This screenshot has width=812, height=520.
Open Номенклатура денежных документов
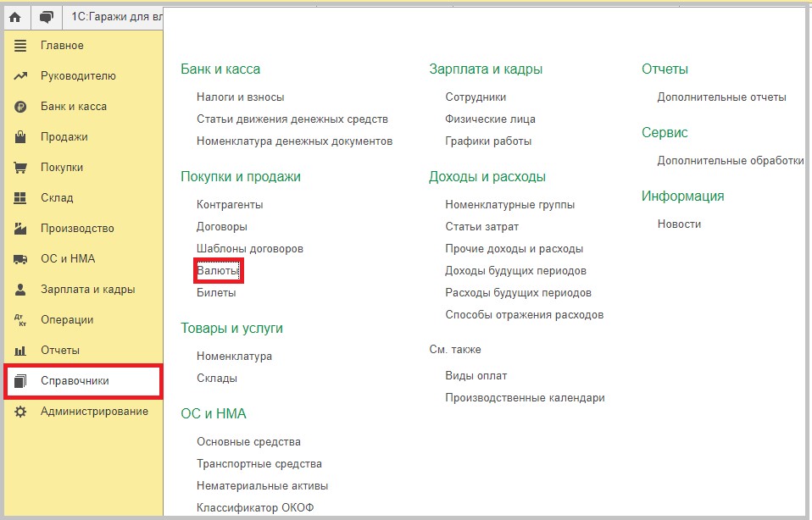pos(295,141)
